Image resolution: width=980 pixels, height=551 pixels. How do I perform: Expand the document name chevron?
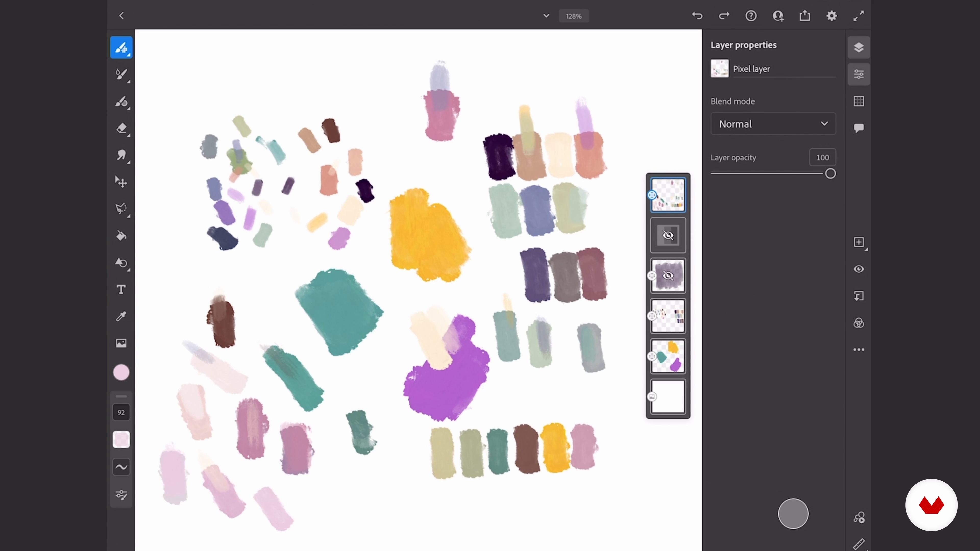click(x=546, y=16)
